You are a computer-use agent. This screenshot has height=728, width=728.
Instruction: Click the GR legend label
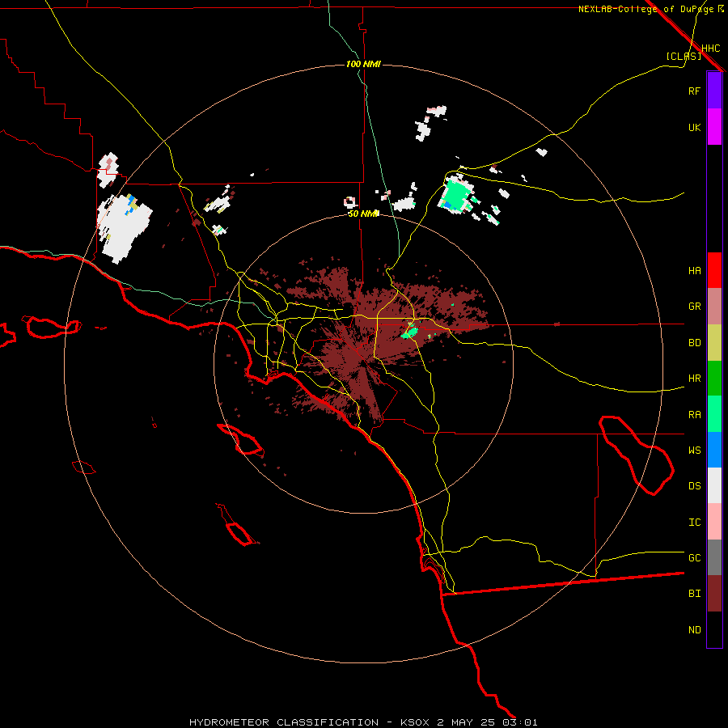point(694,307)
